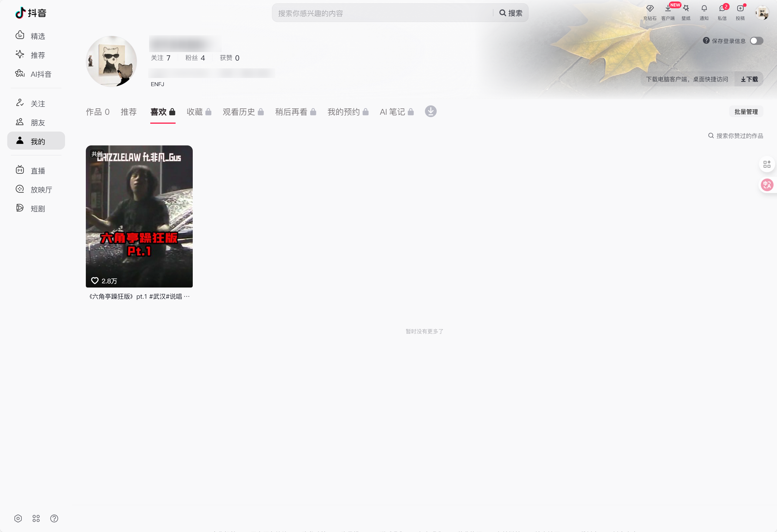Click the large profile avatar picture
The width and height of the screenshot is (777, 532).
click(x=111, y=61)
